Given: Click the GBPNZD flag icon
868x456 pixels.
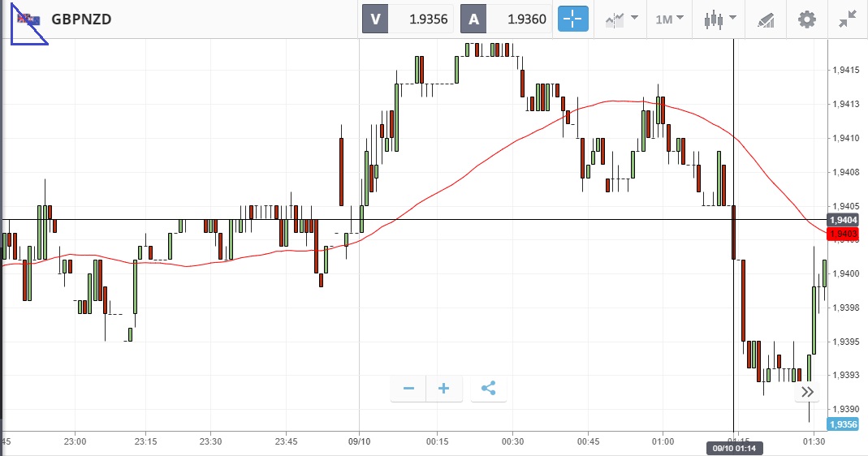Looking at the screenshot, I should click(x=29, y=19).
